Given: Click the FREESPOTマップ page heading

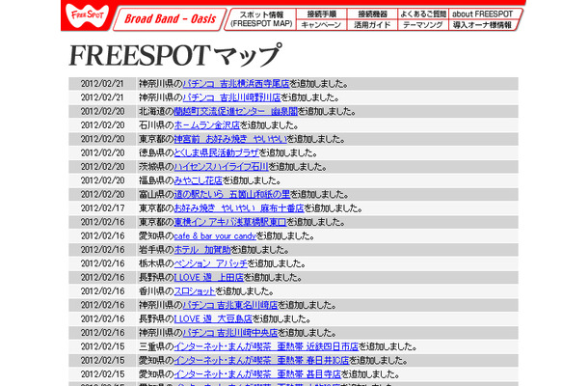Looking at the screenshot, I should point(175,55).
